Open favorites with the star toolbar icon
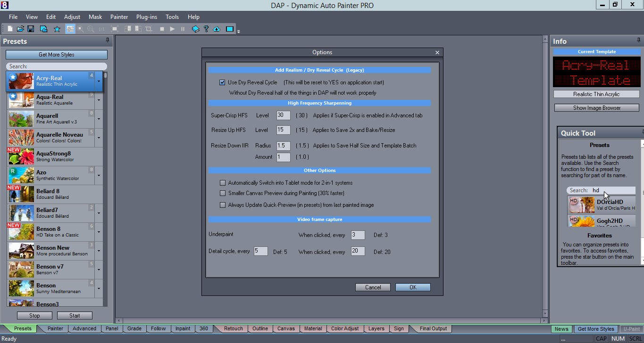 coord(57,29)
